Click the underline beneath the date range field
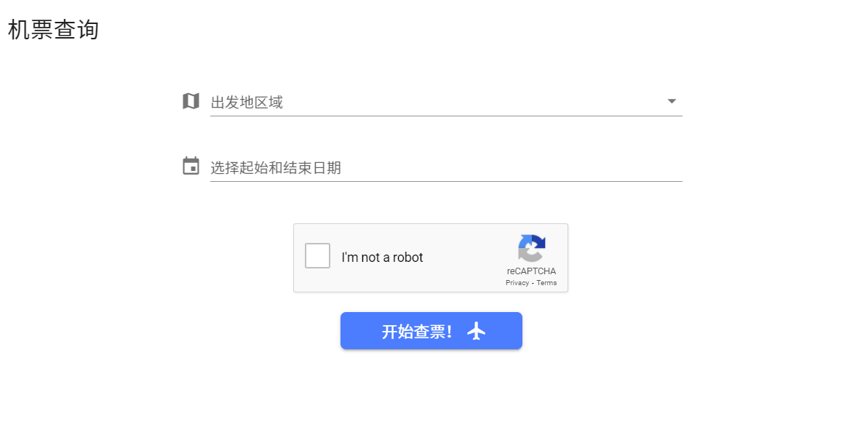The height and width of the screenshot is (435, 868). (x=446, y=181)
